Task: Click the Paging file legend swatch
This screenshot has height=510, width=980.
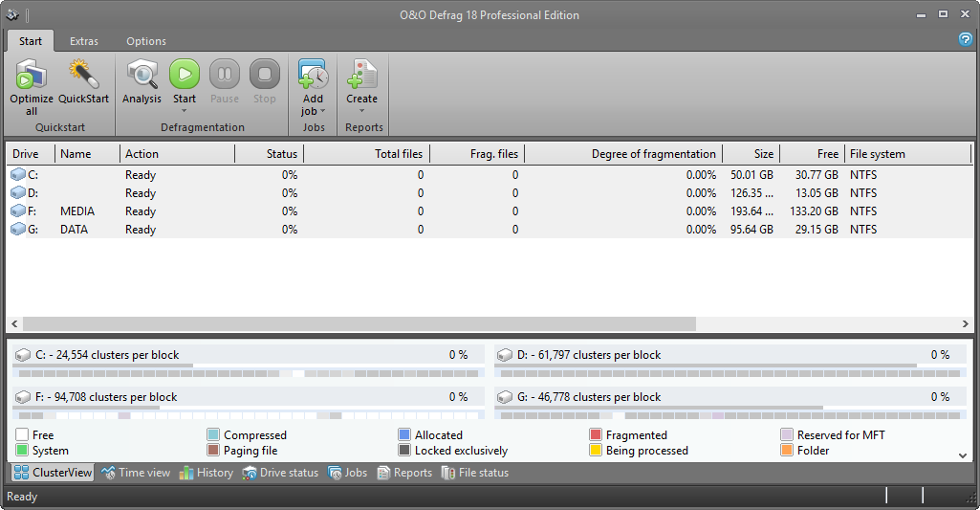Action: tap(213, 450)
